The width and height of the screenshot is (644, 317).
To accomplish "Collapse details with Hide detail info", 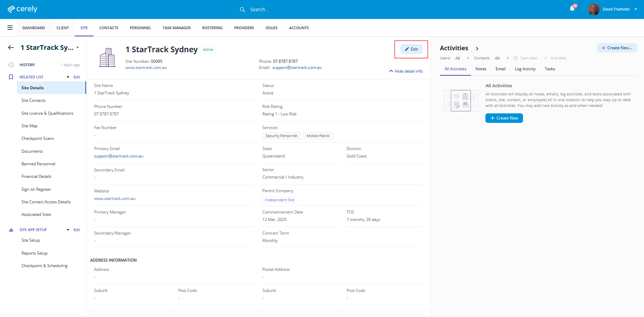I will point(406,71).
